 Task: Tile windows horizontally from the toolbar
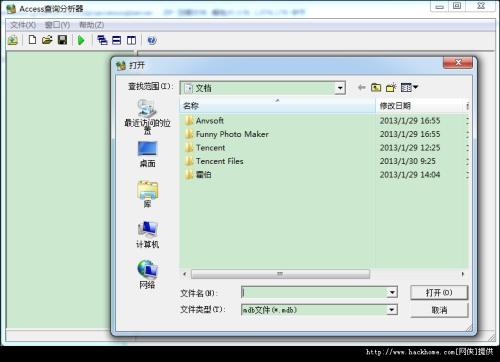[117, 40]
